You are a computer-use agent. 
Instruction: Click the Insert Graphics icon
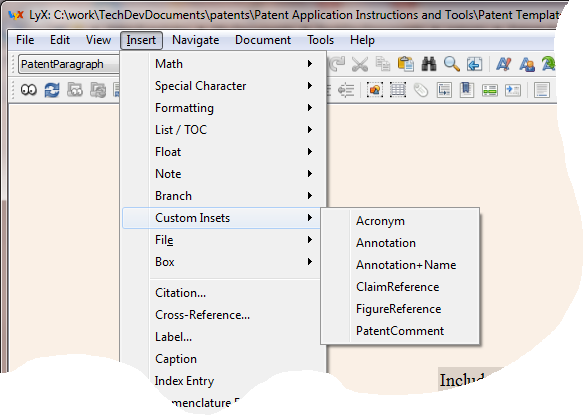click(375, 90)
